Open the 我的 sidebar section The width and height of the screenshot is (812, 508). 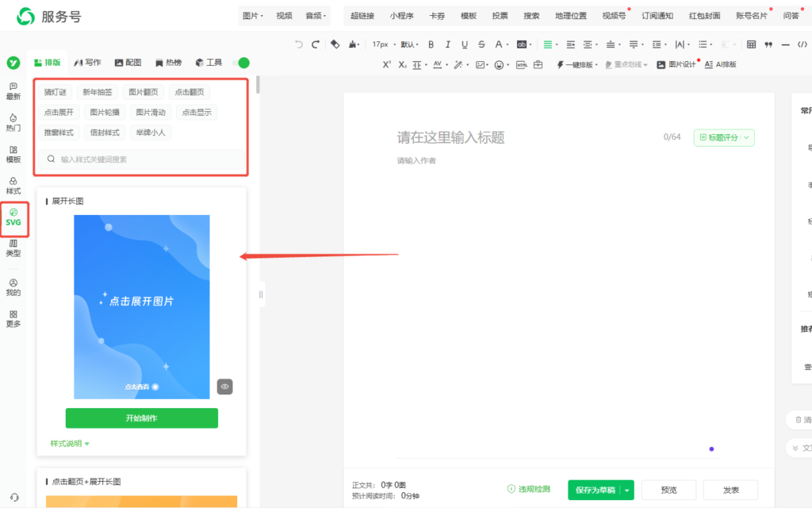[13, 287]
